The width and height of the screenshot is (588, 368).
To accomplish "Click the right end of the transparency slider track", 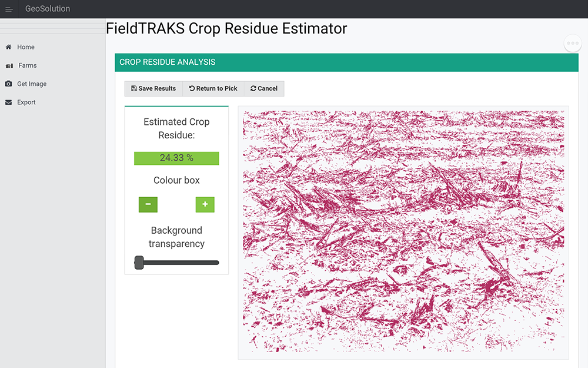I will [217, 263].
